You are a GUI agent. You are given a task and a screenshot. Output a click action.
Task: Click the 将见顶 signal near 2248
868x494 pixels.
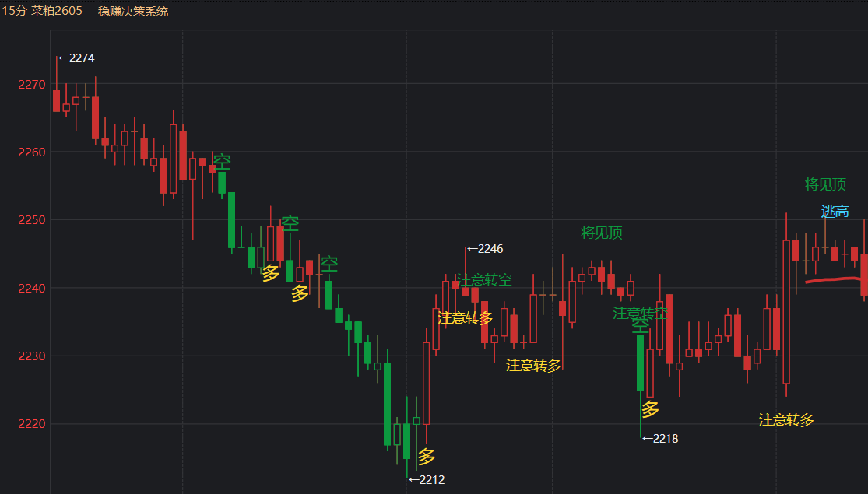pyautogui.click(x=602, y=233)
